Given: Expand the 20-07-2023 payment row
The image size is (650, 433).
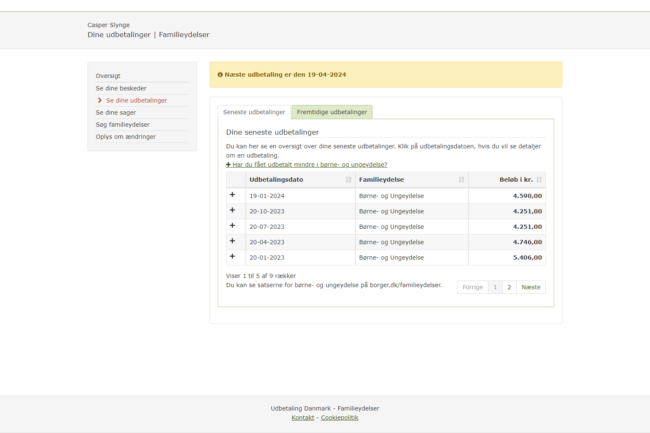Looking at the screenshot, I should pos(232,226).
